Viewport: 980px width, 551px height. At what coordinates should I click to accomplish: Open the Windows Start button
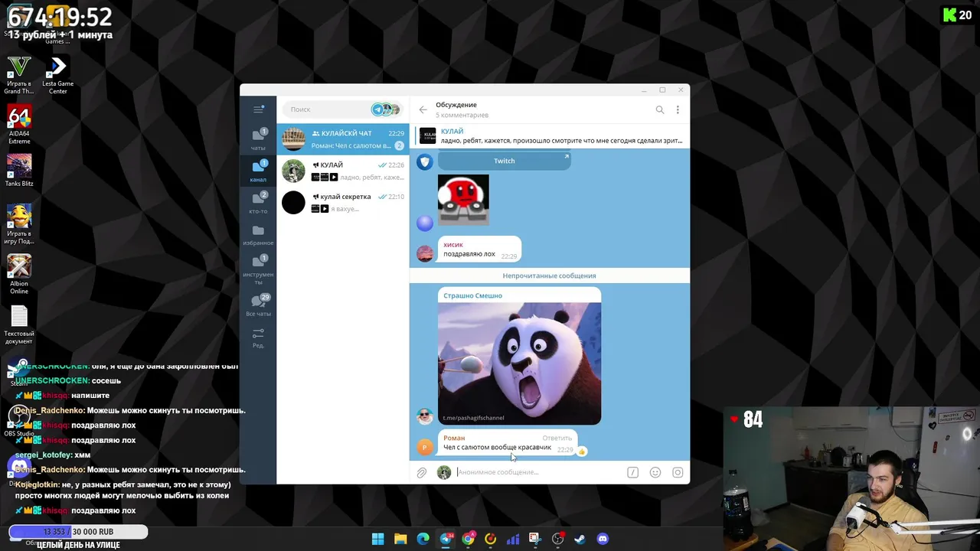coord(377,539)
